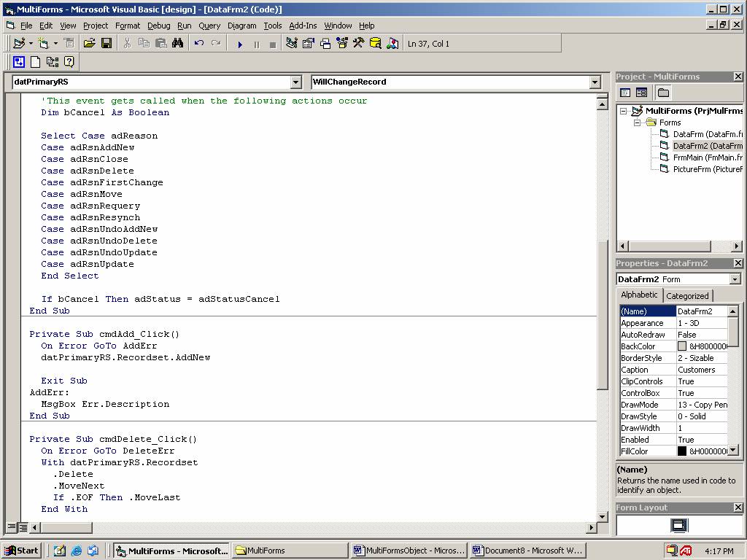Switch to Document8 Microsoft Word taskbar button

(x=527, y=551)
